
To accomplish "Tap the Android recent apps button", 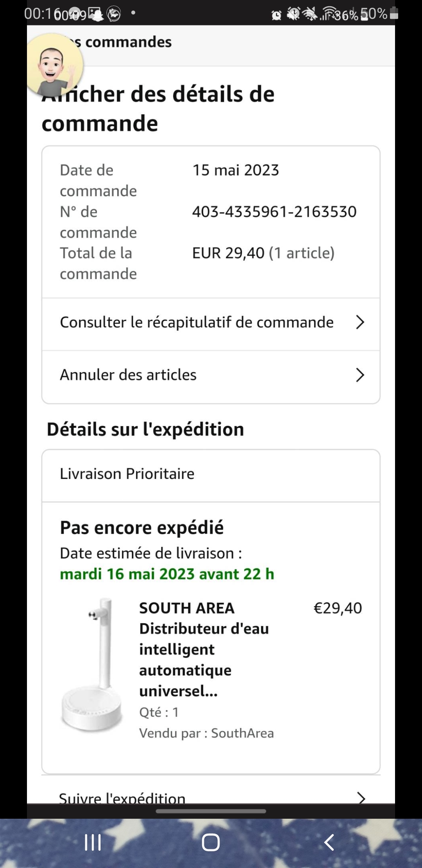I will [x=93, y=842].
